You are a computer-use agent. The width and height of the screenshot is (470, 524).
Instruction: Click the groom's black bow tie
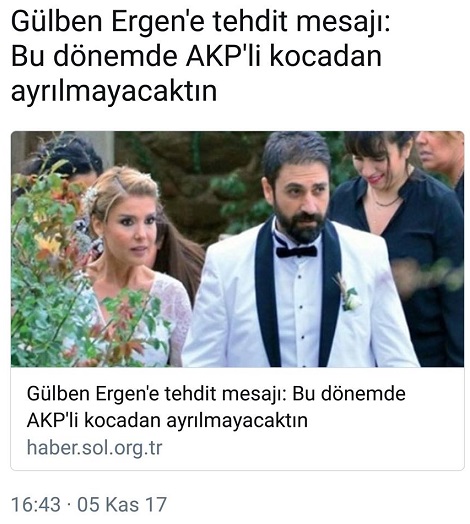[296, 251]
